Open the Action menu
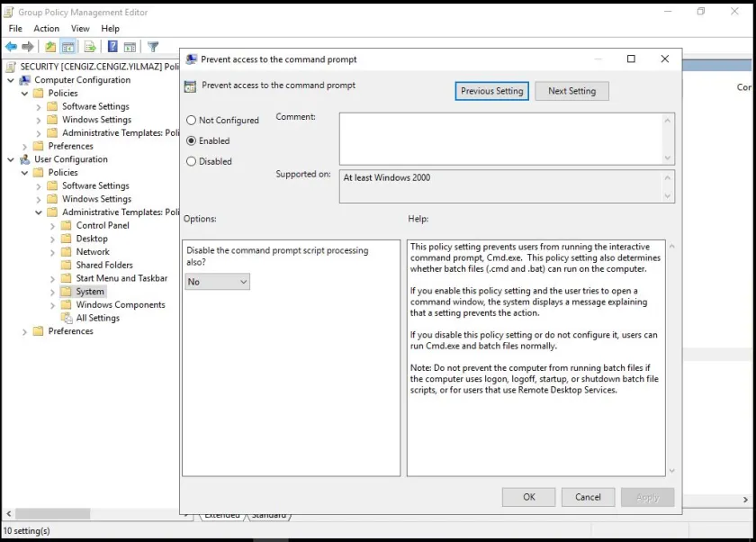Screen dimensions: 756x542 (46, 29)
